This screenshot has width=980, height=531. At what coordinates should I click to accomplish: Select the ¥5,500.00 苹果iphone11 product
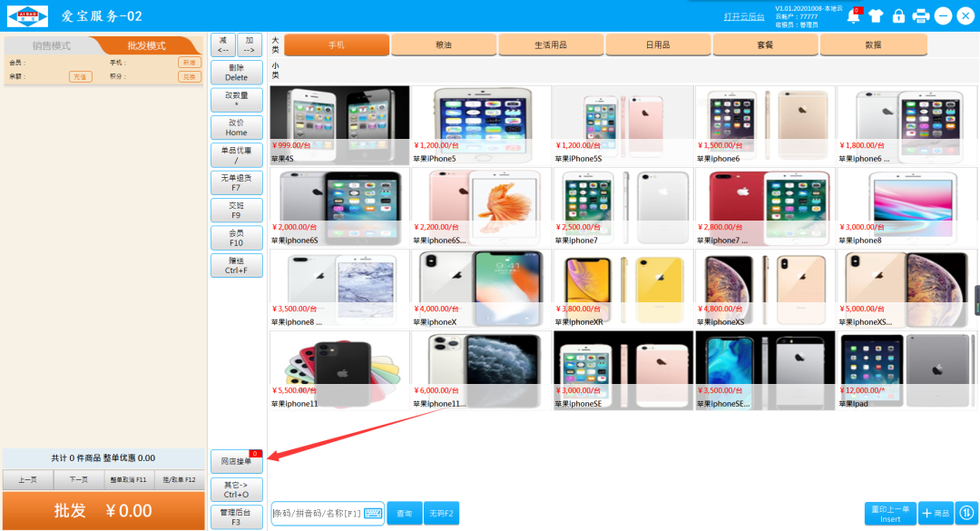tap(339, 370)
